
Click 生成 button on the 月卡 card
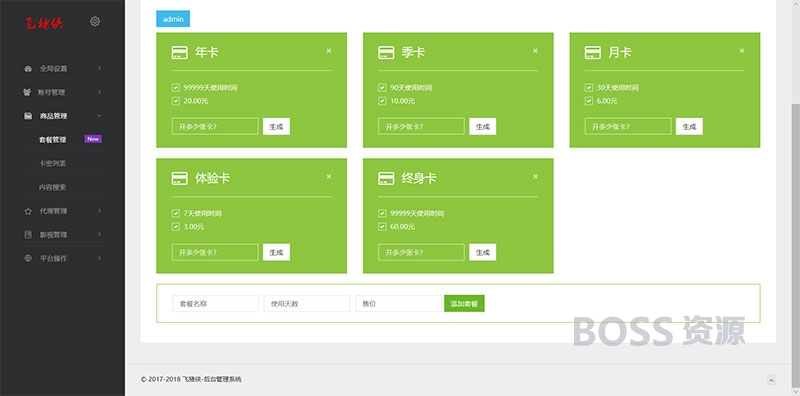[689, 127]
